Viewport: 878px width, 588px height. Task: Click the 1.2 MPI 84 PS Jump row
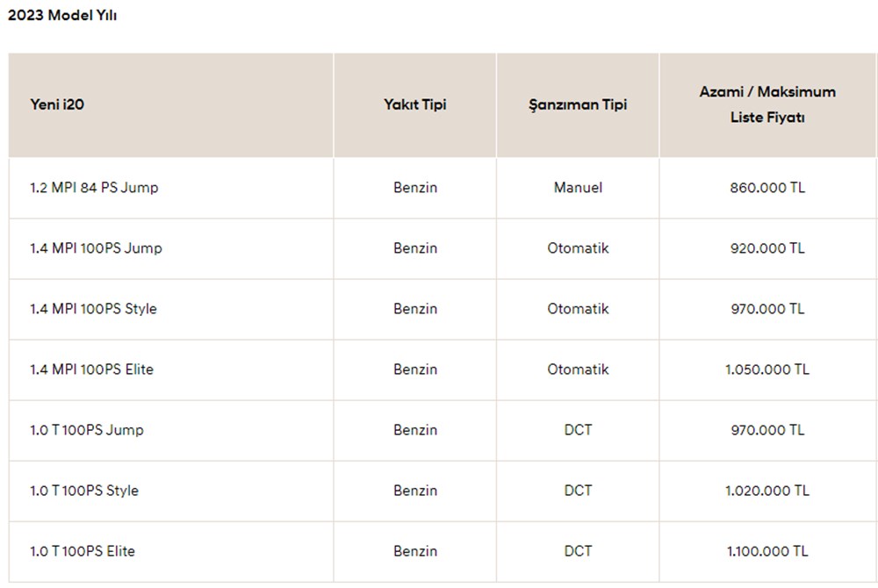[x=94, y=188]
